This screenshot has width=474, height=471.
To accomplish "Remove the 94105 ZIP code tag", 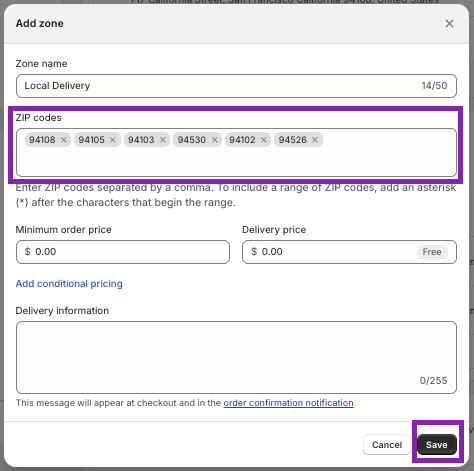I will [x=113, y=140].
